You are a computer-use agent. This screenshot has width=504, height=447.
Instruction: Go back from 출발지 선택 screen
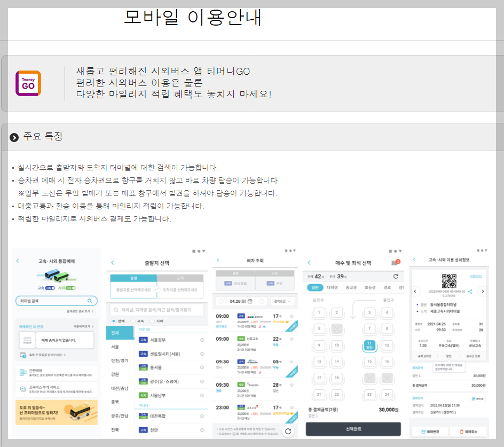[113, 263]
